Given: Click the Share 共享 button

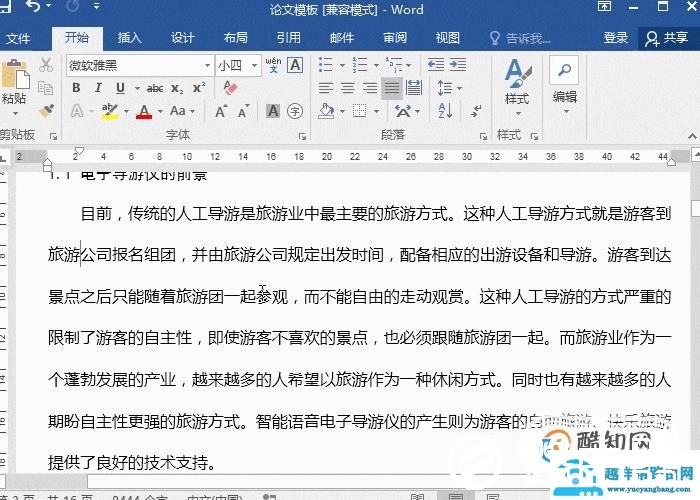Looking at the screenshot, I should click(x=667, y=38).
